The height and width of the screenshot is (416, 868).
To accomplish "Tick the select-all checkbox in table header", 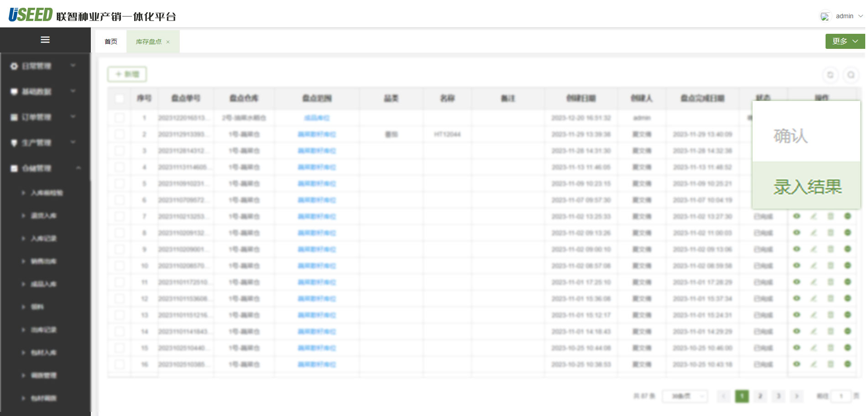I will point(120,98).
